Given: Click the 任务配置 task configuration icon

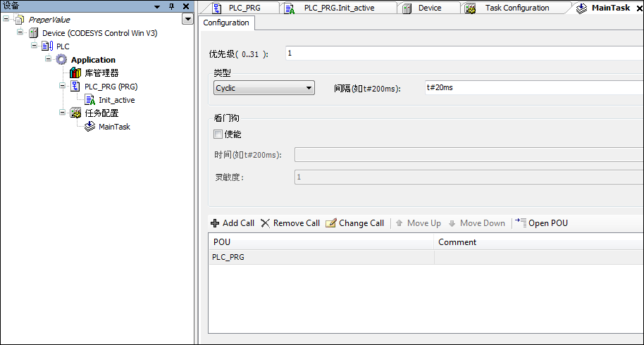Looking at the screenshot, I should click(75, 113).
